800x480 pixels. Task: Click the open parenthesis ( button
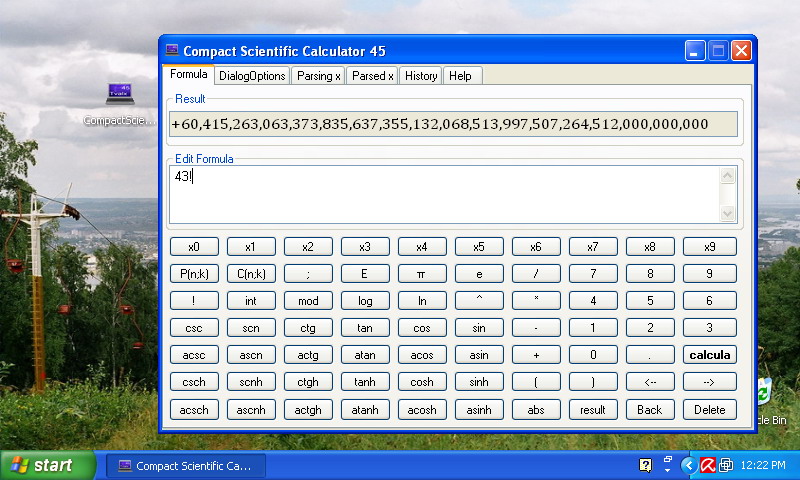coord(536,382)
